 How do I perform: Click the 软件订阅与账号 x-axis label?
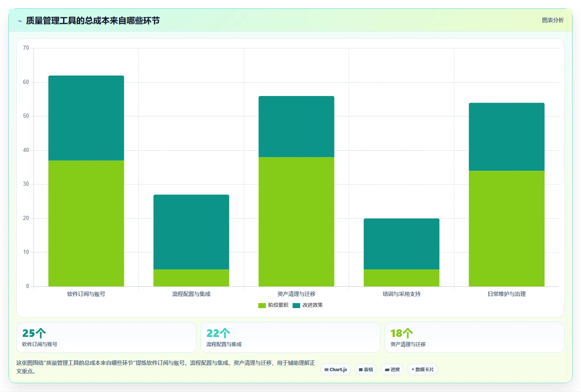[86, 294]
